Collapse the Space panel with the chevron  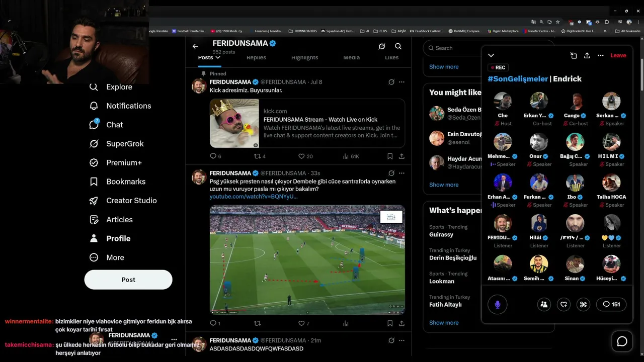491,55
